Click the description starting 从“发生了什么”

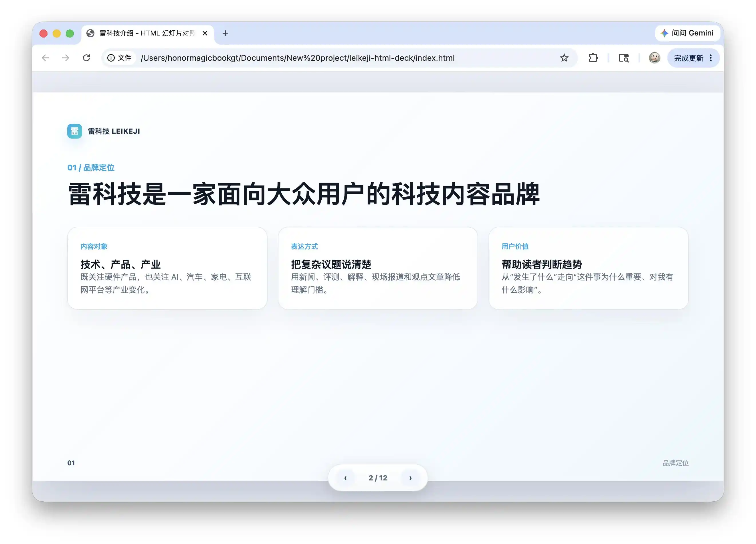coord(588,283)
